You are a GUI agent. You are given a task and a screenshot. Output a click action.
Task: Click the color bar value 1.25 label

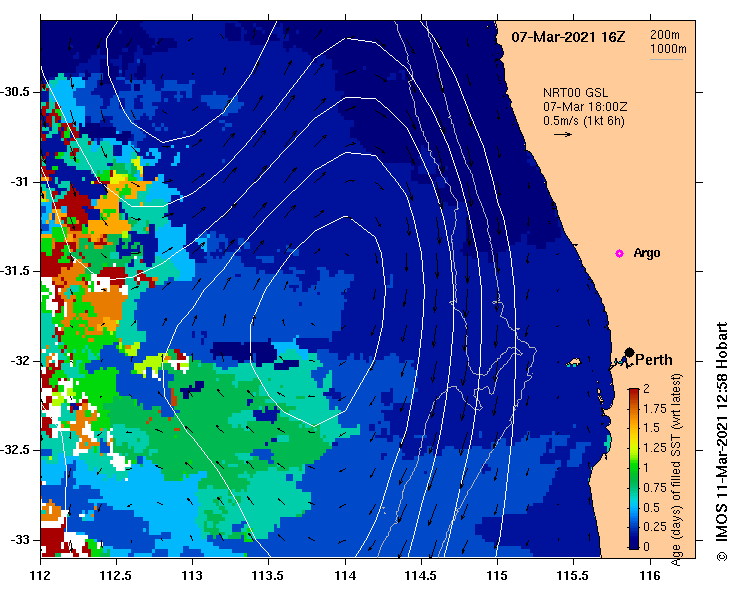pyautogui.click(x=655, y=448)
